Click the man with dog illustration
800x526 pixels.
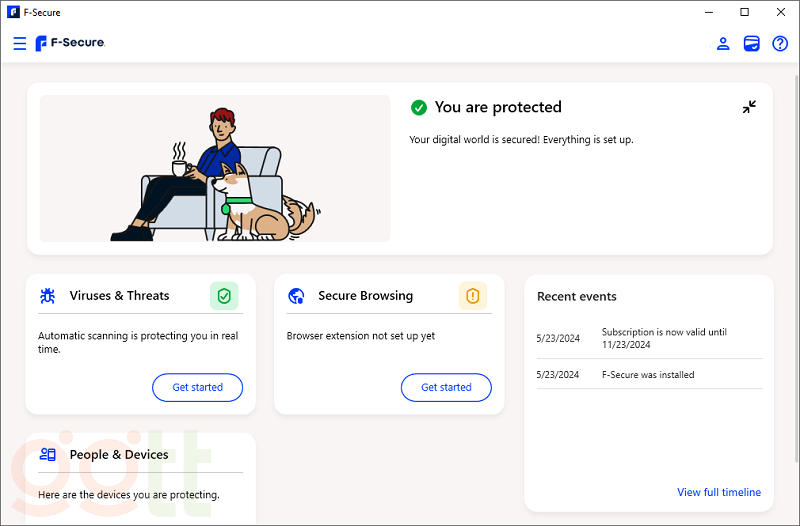(214, 170)
